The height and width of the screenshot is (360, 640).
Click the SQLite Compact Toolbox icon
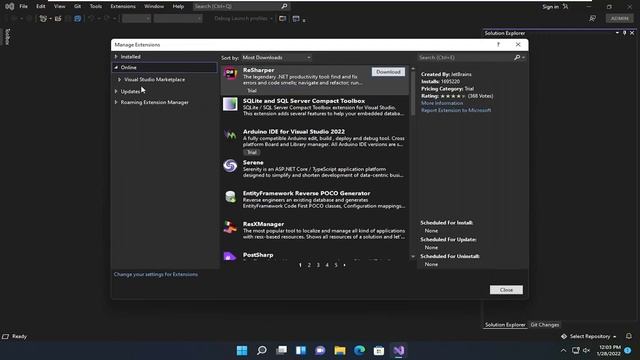[x=230, y=104]
